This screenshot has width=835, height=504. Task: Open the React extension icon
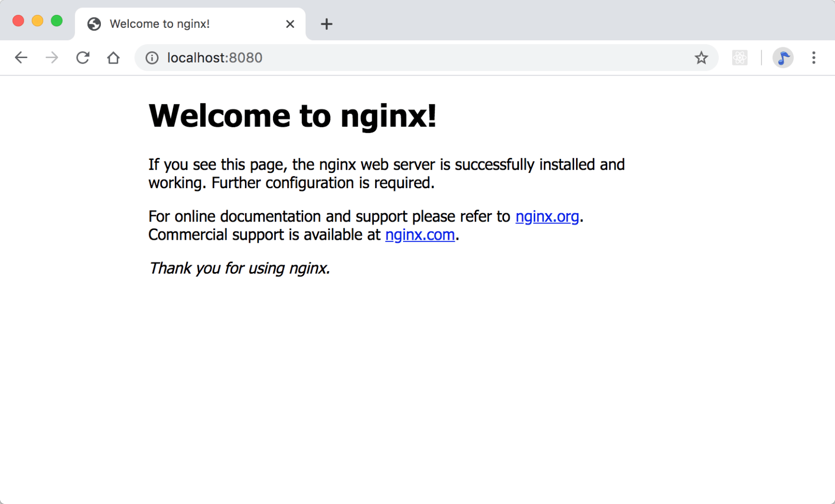tap(740, 58)
